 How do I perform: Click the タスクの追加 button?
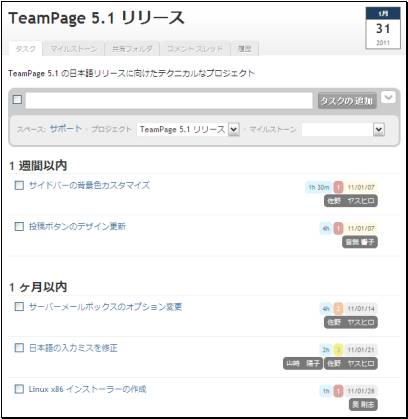tap(347, 101)
